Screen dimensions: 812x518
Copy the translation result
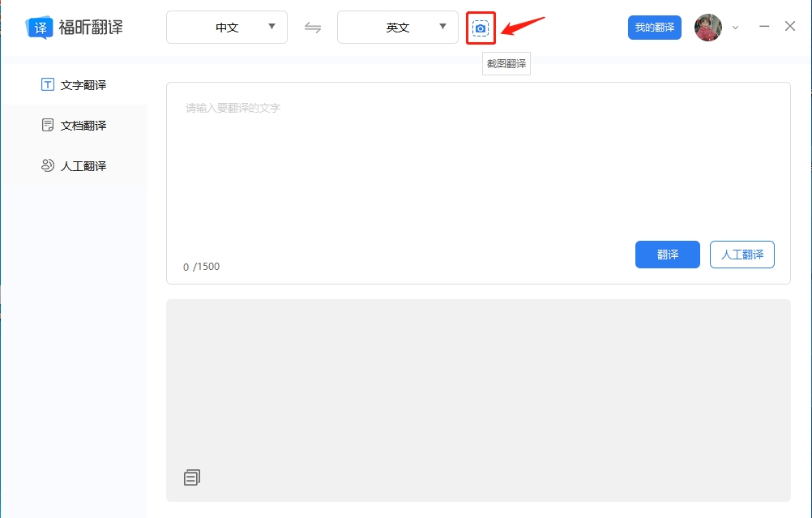tap(191, 477)
